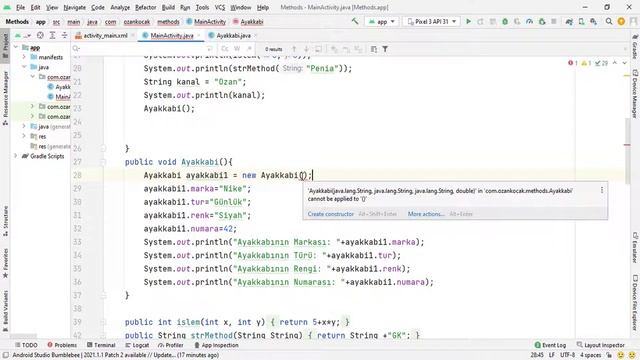
Task: Expand java (generated) folder arrow
Action: tap(24, 127)
